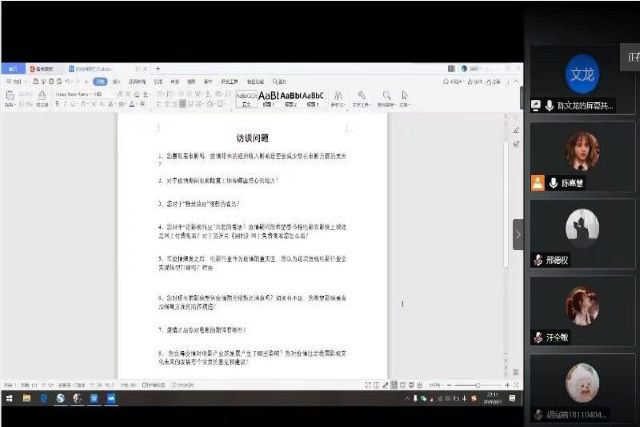
Task: Collapse the participant panel with the arrow
Action: click(518, 233)
